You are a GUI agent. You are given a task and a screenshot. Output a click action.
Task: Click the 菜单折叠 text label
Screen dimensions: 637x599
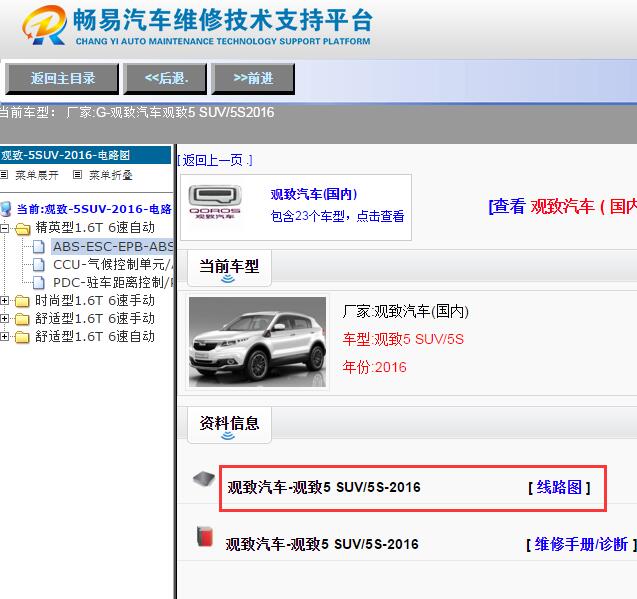point(111,175)
